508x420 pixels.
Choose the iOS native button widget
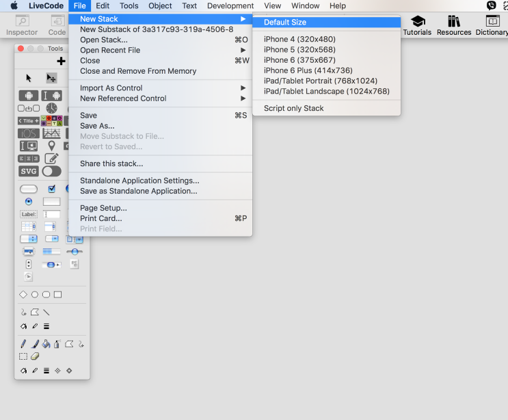(x=29, y=133)
